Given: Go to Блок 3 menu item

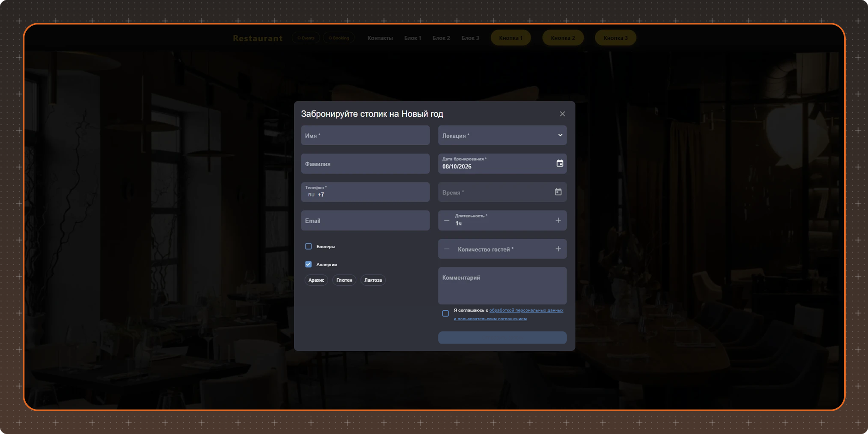Looking at the screenshot, I should pyautogui.click(x=470, y=38).
